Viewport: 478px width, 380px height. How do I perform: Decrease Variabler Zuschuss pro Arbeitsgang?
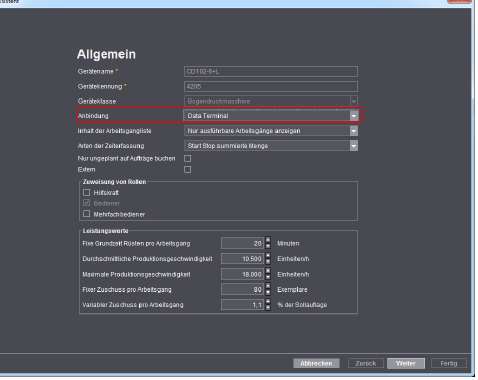point(268,308)
